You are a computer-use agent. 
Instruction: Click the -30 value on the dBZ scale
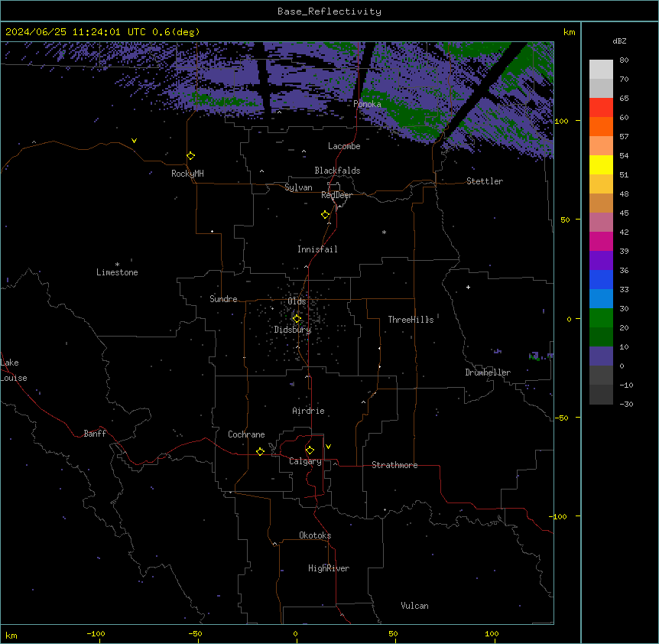point(626,404)
